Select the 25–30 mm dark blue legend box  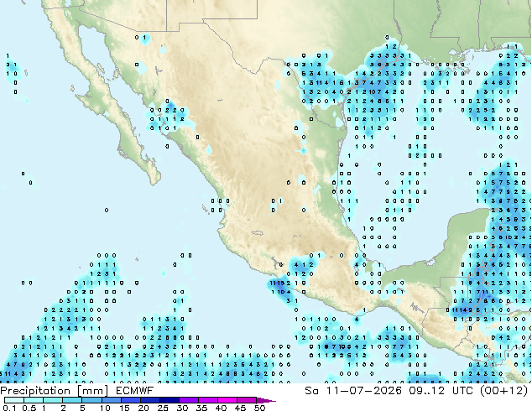tap(169, 400)
